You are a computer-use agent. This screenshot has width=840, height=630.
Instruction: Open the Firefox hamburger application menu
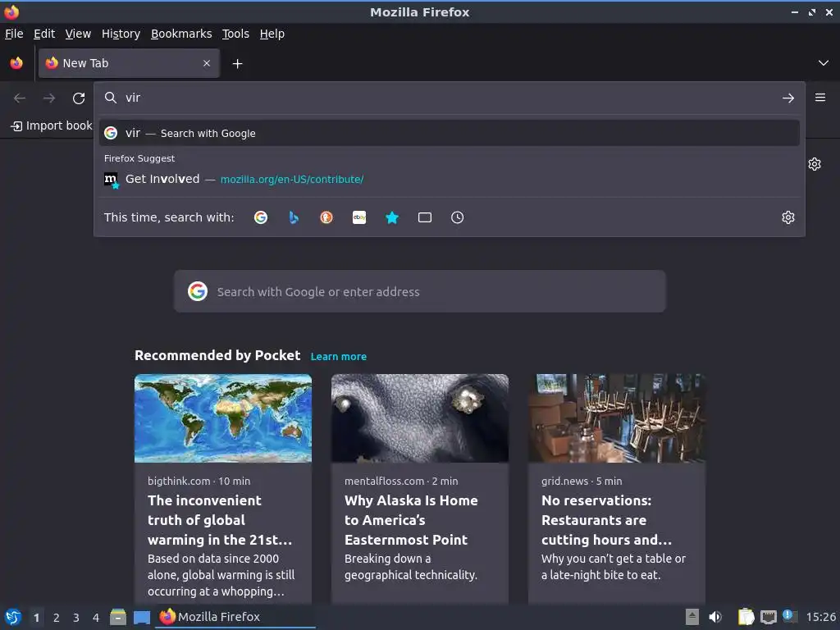point(820,98)
